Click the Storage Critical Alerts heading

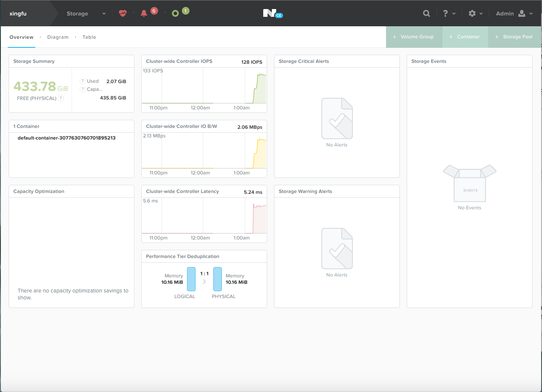(304, 61)
